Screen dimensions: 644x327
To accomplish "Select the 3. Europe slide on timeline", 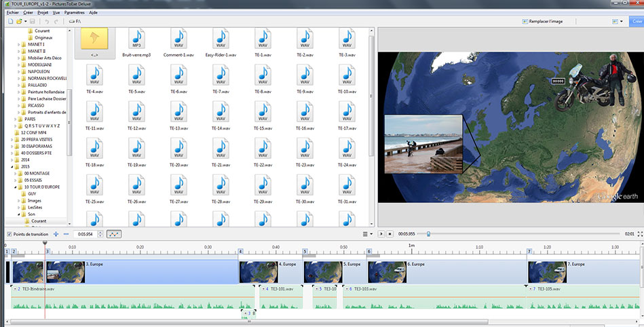I will pos(142,271).
